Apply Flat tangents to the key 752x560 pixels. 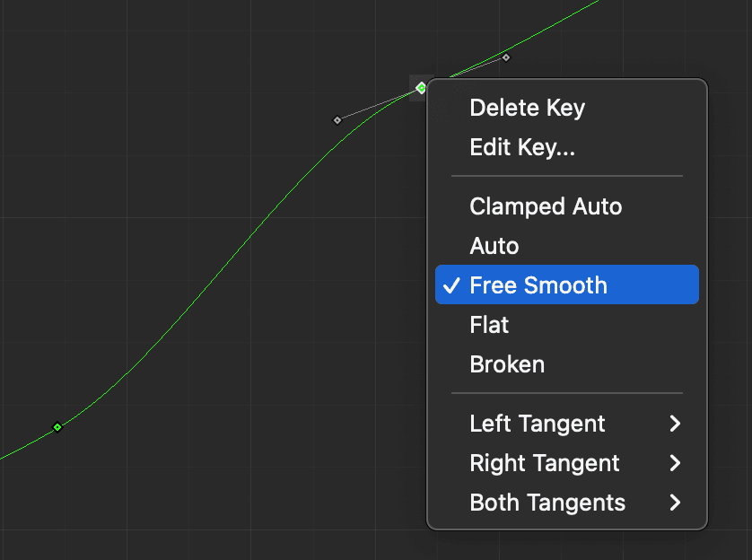click(489, 324)
